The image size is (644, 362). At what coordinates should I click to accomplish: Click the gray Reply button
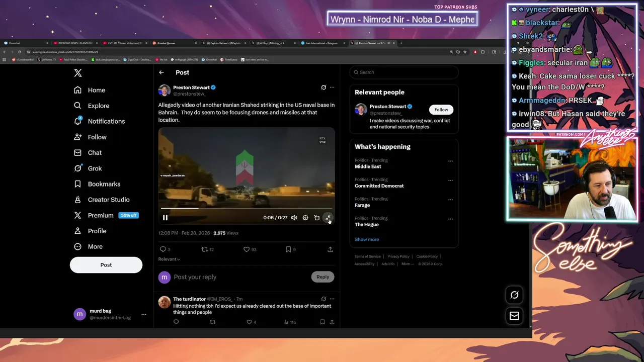(323, 277)
